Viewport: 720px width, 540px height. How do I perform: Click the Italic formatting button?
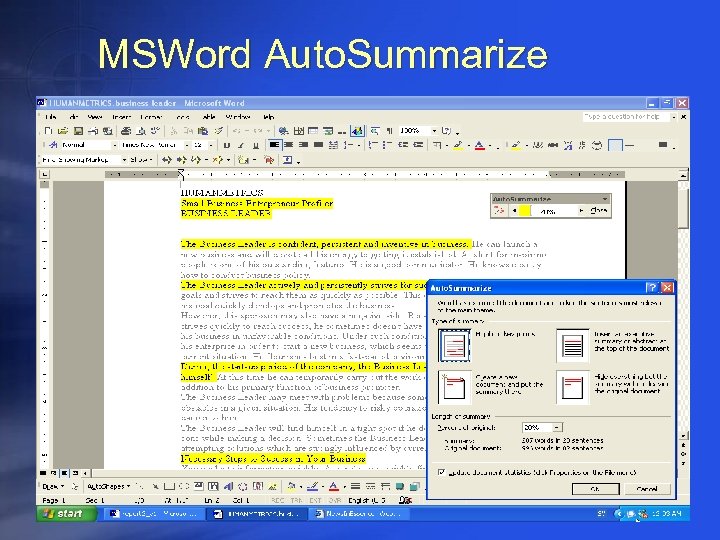(241, 145)
